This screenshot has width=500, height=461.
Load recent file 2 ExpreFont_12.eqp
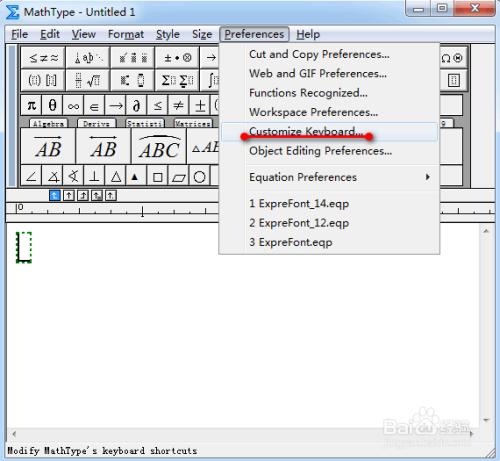[x=329, y=223]
